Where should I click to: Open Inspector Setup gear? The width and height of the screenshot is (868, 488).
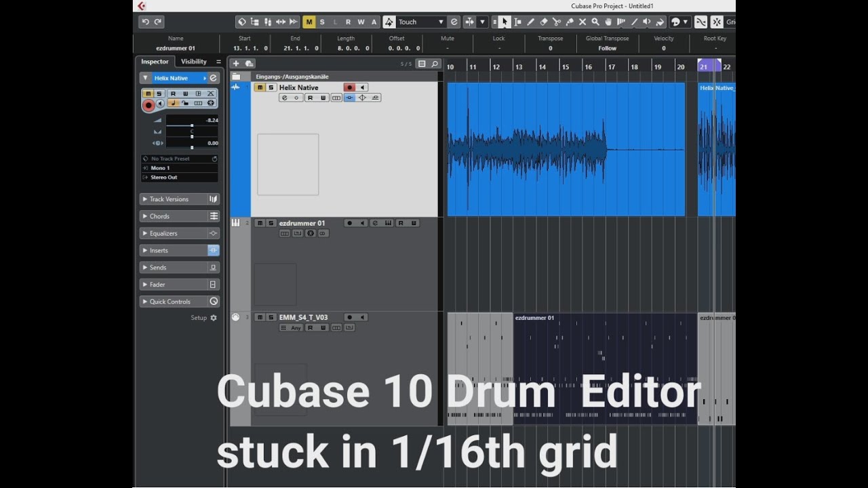pyautogui.click(x=214, y=318)
